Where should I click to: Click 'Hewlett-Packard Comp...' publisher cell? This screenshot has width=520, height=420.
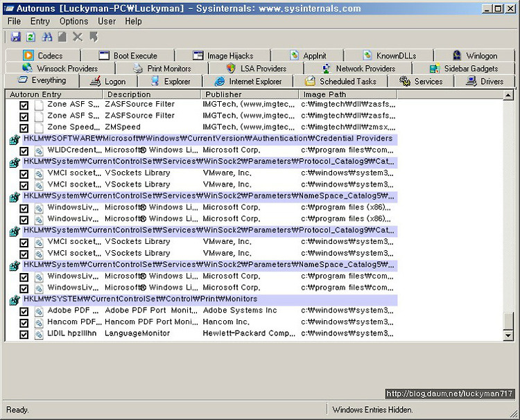click(x=249, y=333)
